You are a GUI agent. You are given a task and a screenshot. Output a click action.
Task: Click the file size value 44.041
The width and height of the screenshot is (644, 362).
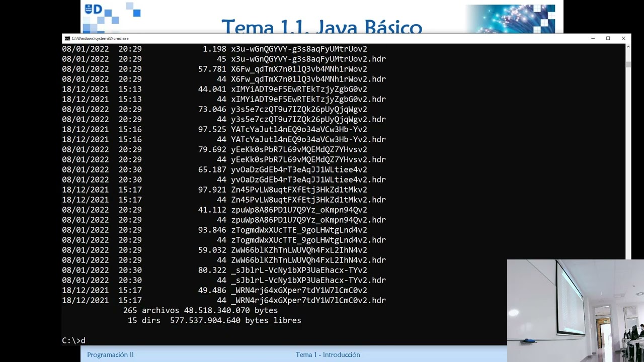pos(212,89)
